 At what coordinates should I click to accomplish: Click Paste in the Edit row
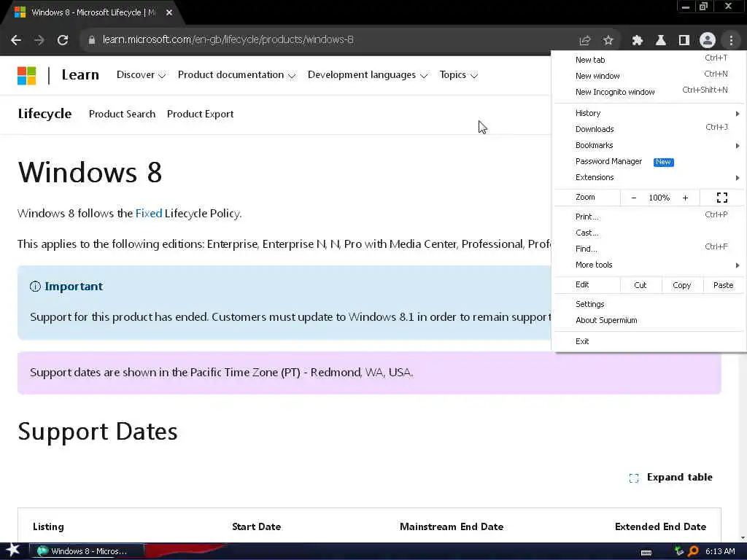tap(723, 285)
